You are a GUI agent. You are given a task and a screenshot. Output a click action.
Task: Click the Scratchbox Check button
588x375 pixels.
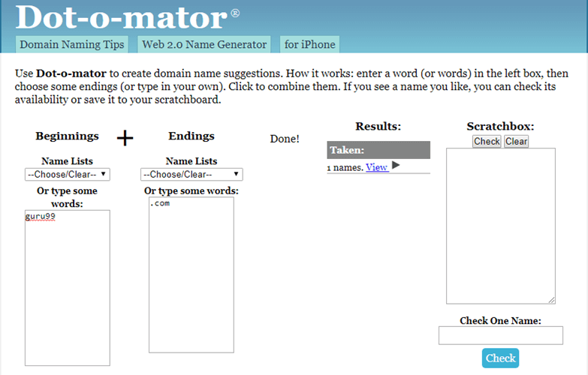coord(487,141)
